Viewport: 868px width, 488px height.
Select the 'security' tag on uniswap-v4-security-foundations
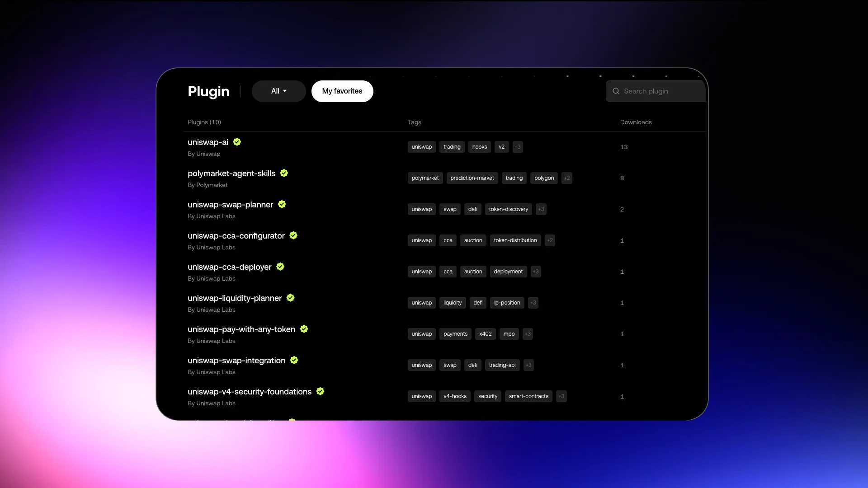[x=487, y=396]
